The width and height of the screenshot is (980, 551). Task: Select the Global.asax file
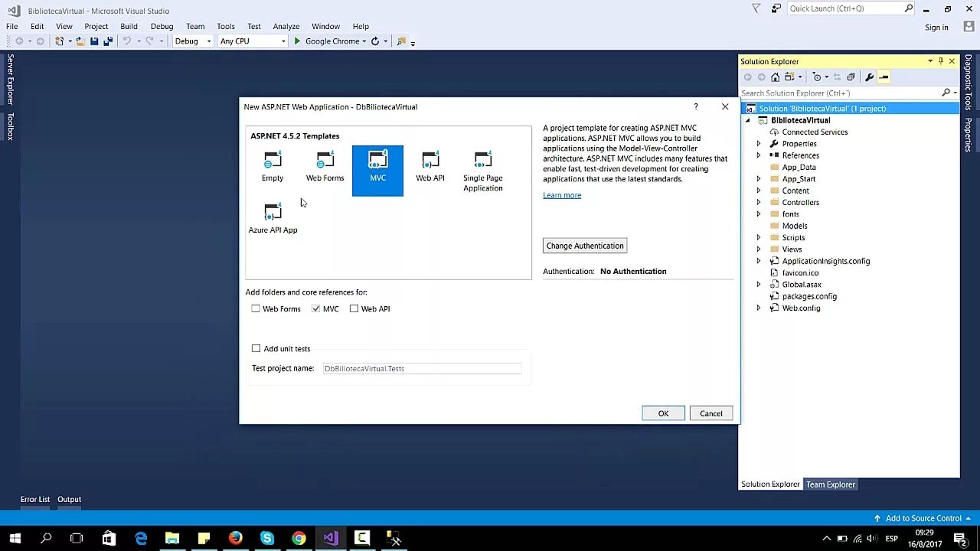(x=802, y=285)
